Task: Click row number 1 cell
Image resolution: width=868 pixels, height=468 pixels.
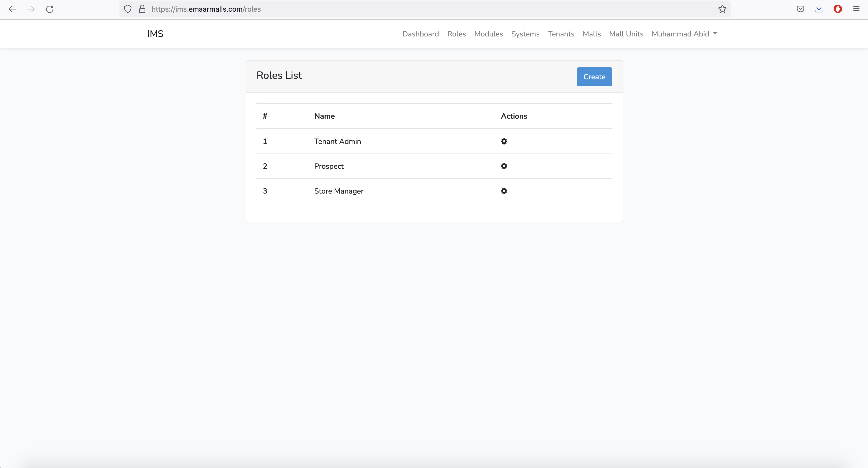Action: pyautogui.click(x=265, y=141)
